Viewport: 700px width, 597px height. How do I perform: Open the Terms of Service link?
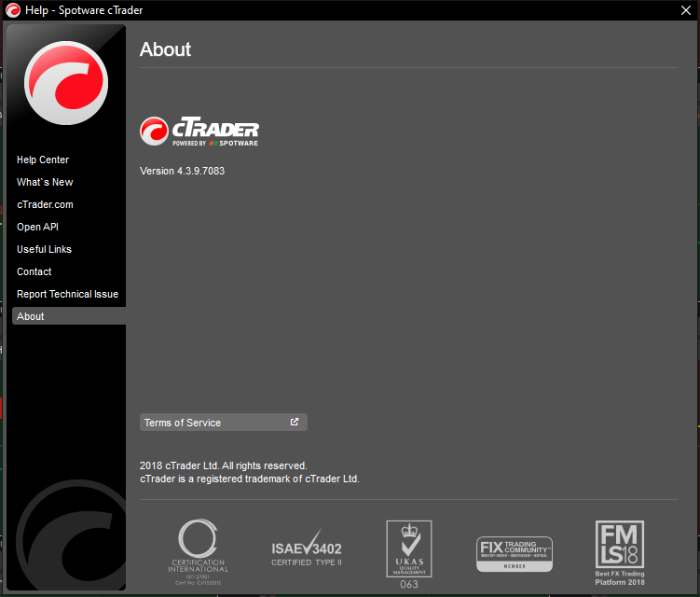click(x=223, y=423)
